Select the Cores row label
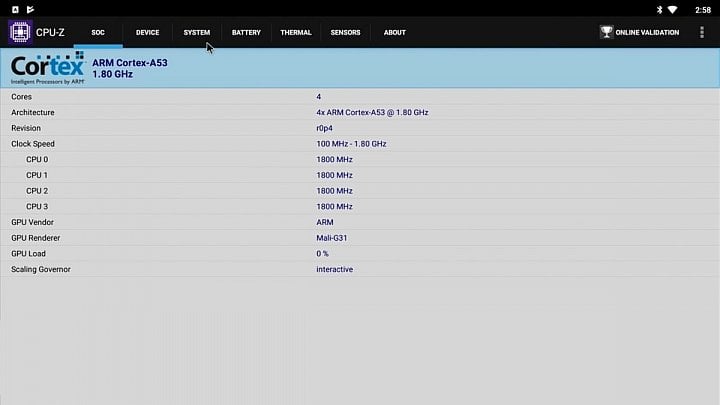This screenshot has height=405, width=720. click(22, 97)
